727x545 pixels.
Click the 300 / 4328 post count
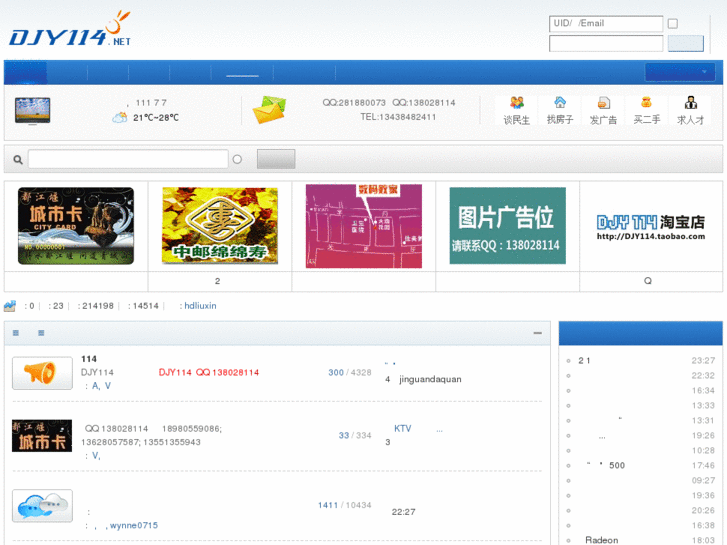pyautogui.click(x=350, y=372)
